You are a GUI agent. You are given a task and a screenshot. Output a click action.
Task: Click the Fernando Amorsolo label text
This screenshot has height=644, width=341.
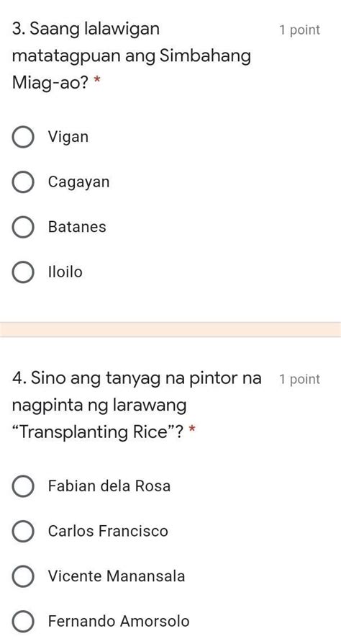[x=119, y=621]
